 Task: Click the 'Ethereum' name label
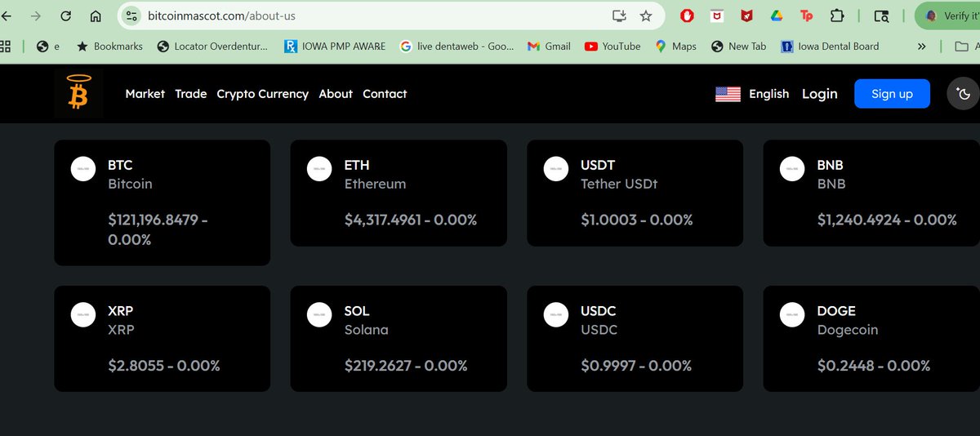(x=375, y=184)
